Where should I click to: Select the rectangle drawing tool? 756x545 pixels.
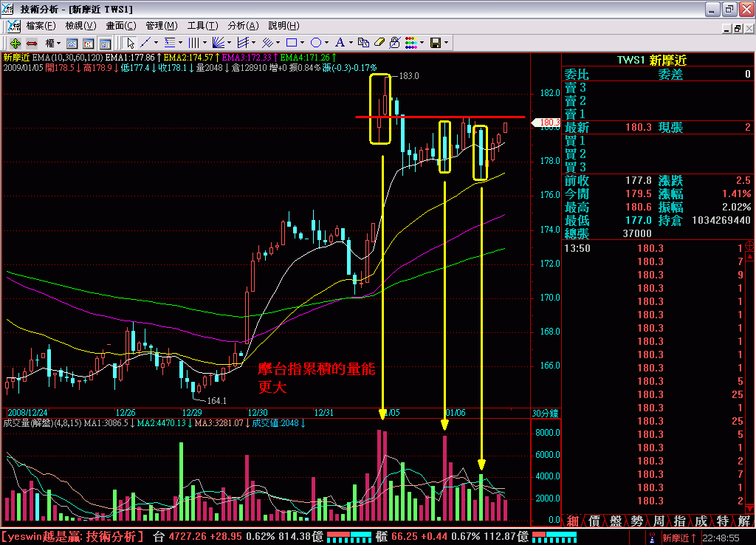click(292, 43)
